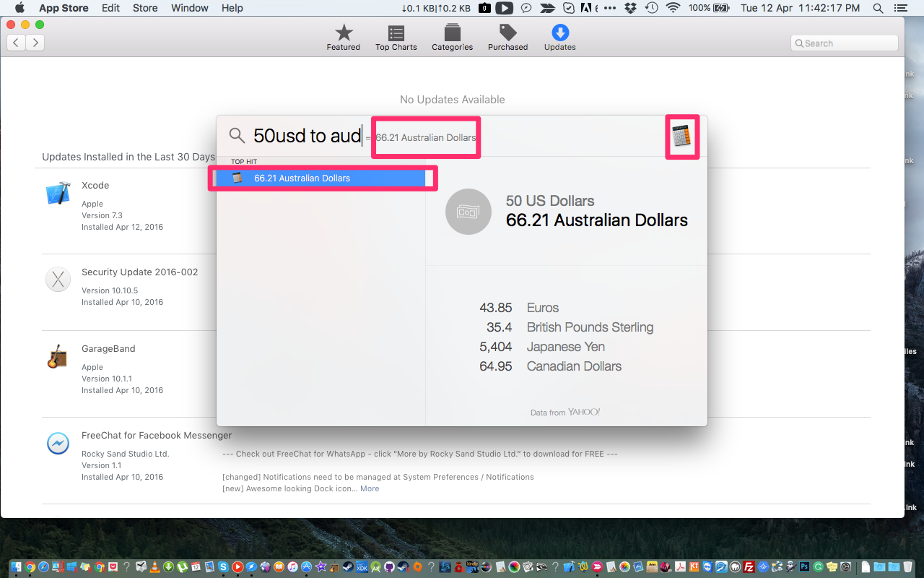This screenshot has width=924, height=578.
Task: Click the App Store search field
Action: 845,43
